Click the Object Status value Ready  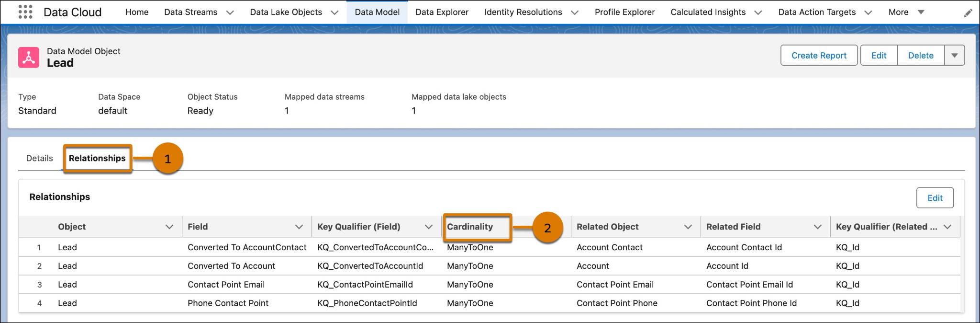point(200,111)
